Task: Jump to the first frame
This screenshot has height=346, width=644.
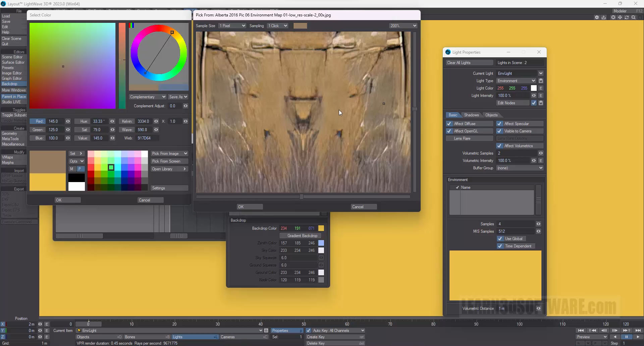Action: click(x=581, y=331)
